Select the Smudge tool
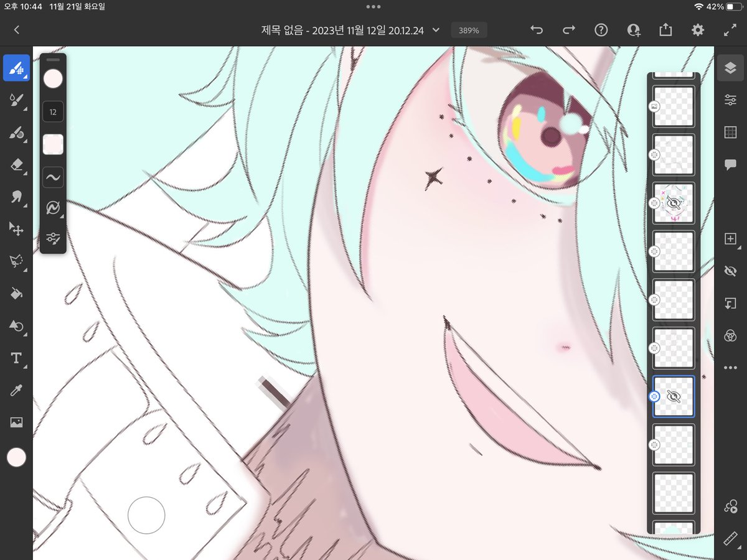The height and width of the screenshot is (560, 747). pyautogui.click(x=16, y=197)
